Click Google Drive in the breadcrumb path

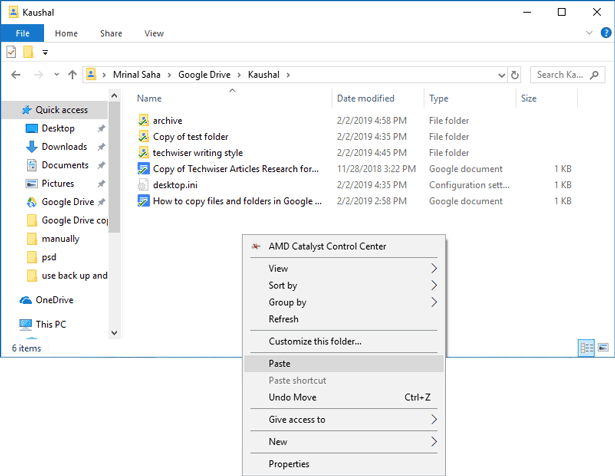tap(204, 74)
